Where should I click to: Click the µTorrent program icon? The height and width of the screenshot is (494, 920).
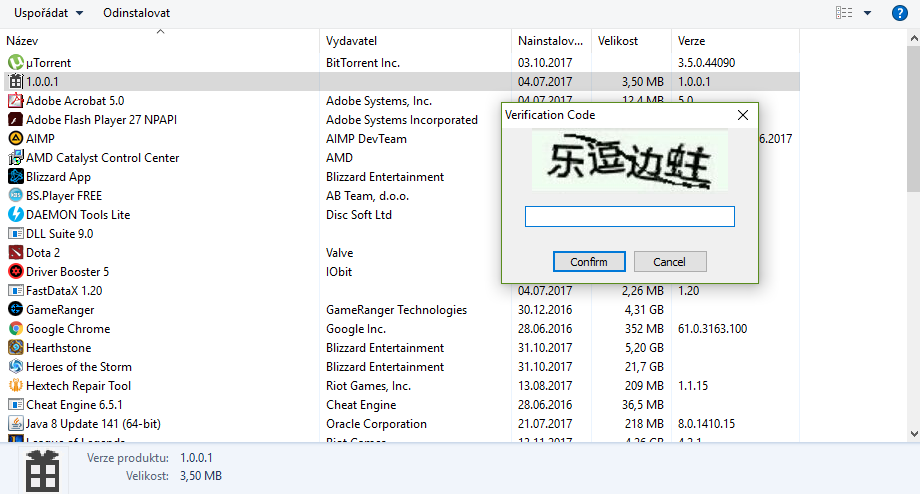[16, 62]
